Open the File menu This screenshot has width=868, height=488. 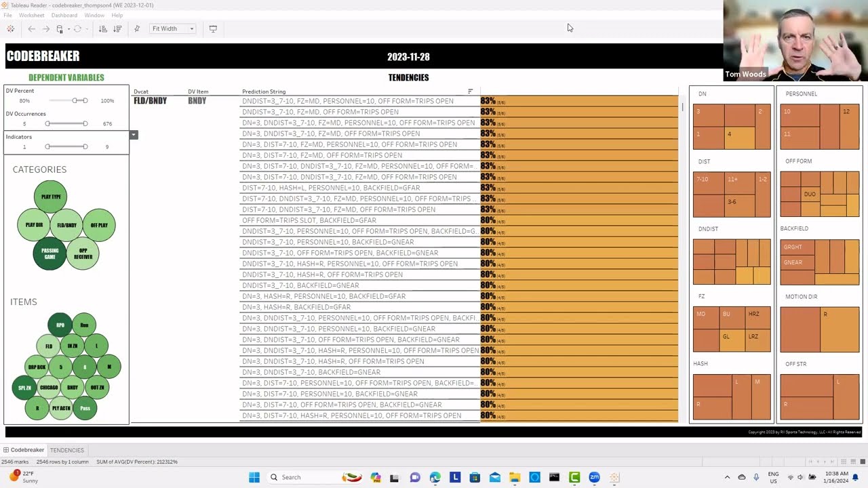7,15
